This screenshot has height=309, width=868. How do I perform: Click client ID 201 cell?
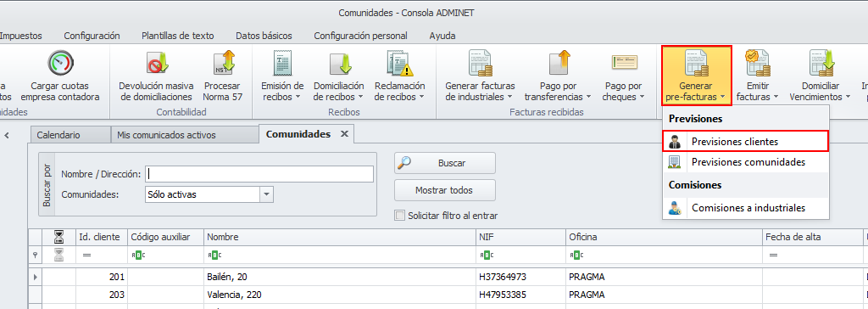coord(102,276)
